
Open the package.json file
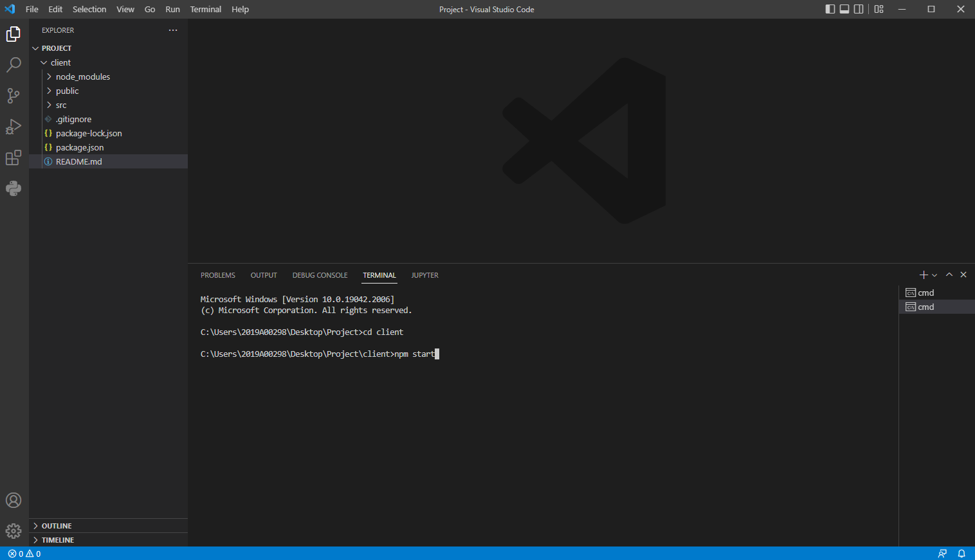108,147
